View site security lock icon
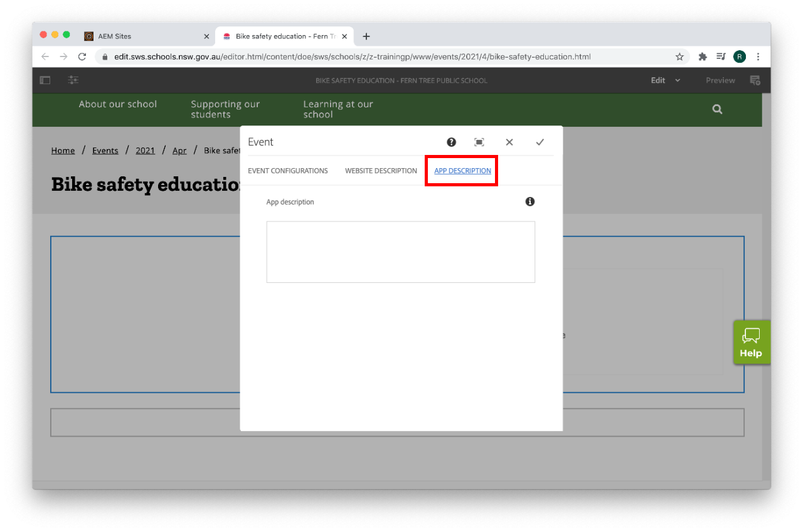 tap(105, 56)
